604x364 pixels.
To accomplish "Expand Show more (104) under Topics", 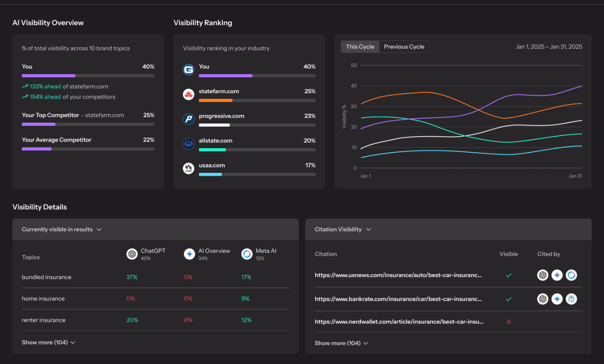I will point(48,342).
